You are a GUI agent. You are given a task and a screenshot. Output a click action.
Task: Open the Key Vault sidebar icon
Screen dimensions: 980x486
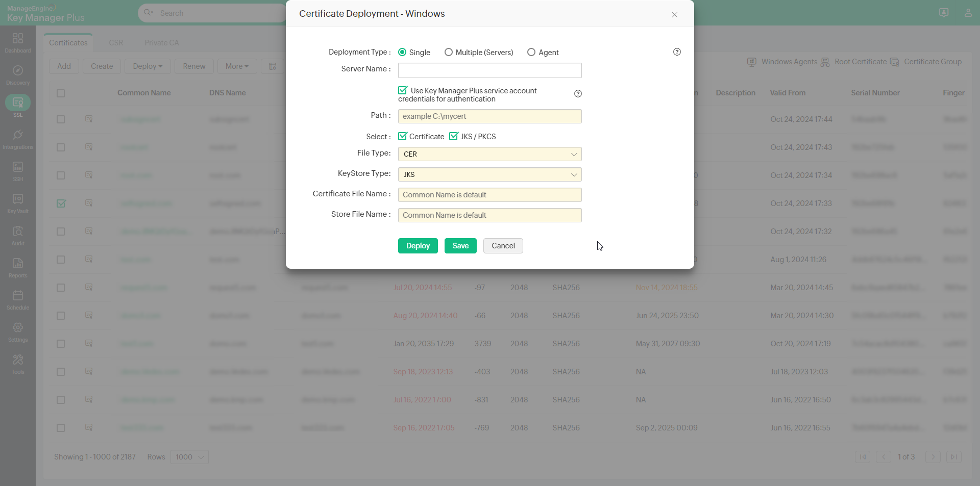[x=18, y=199]
